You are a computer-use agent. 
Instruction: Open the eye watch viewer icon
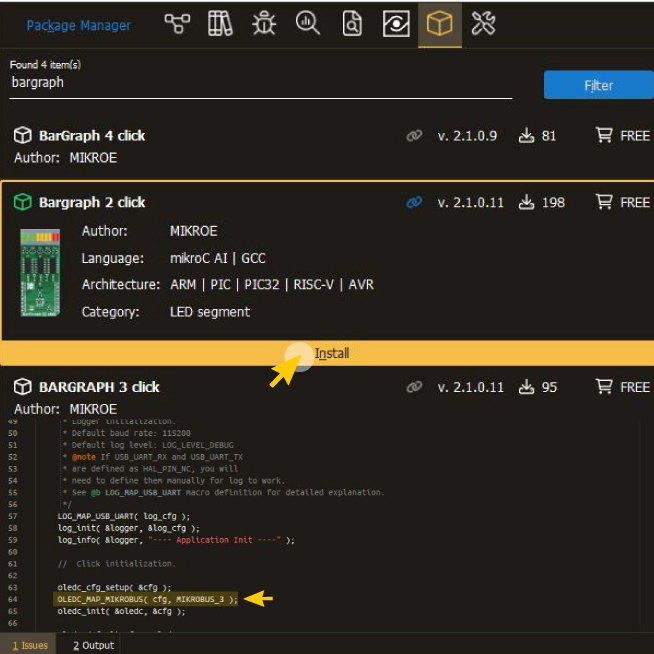pyautogui.click(x=396, y=23)
